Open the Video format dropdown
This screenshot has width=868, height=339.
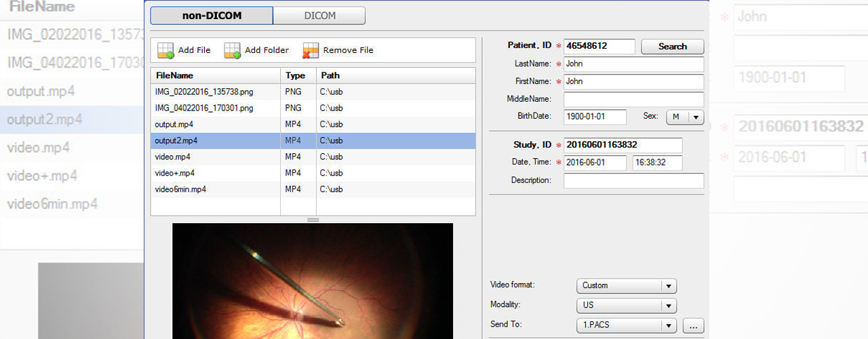(x=626, y=286)
